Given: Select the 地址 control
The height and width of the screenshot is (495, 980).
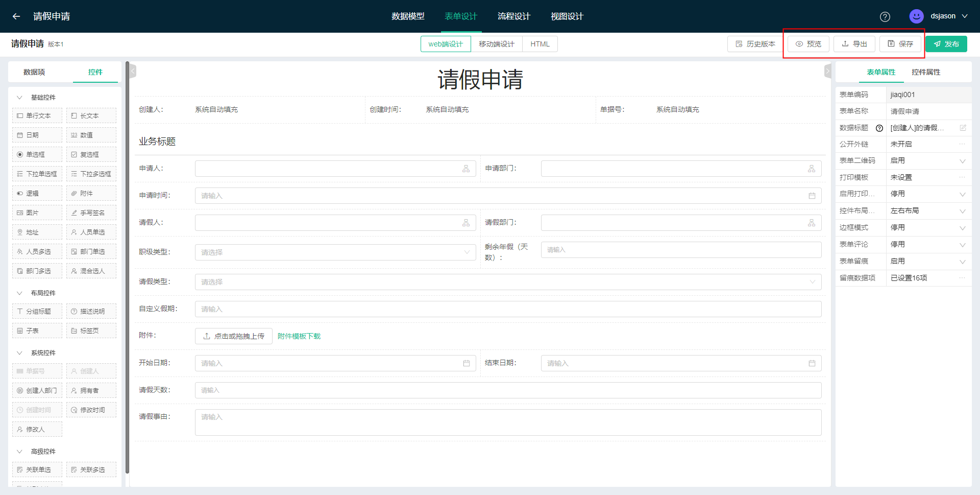Looking at the screenshot, I should coord(37,232).
